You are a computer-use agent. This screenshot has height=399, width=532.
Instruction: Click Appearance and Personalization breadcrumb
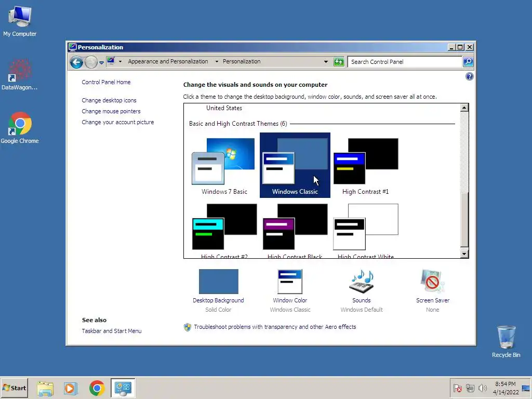coord(168,61)
